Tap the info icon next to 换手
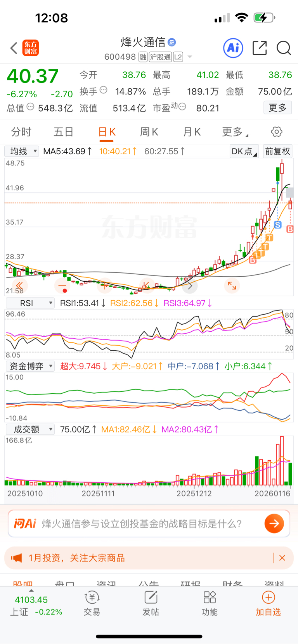 pyautogui.click(x=103, y=90)
